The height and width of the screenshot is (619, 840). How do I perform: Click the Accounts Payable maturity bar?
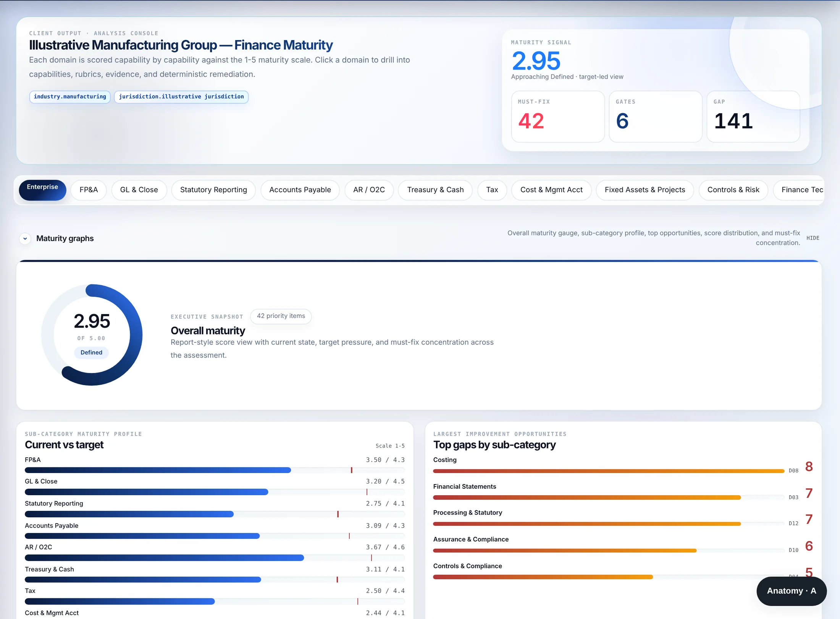pos(215,536)
